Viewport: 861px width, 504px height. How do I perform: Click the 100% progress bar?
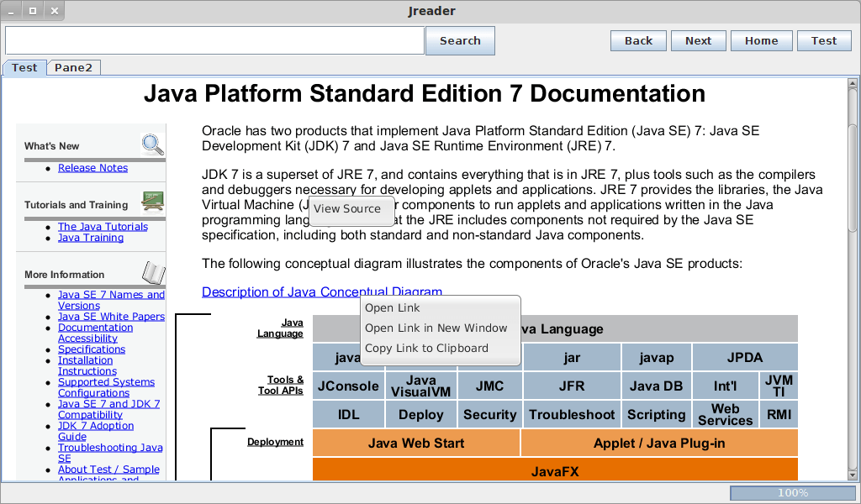click(794, 493)
